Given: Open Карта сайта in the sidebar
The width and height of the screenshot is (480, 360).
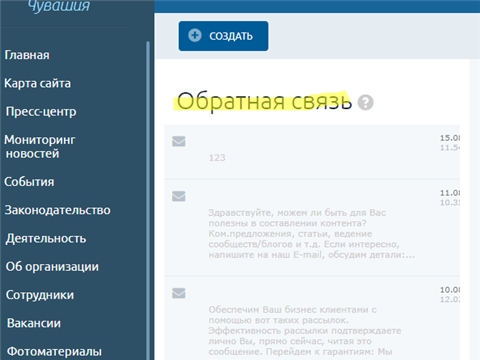Looking at the screenshot, I should 37,83.
